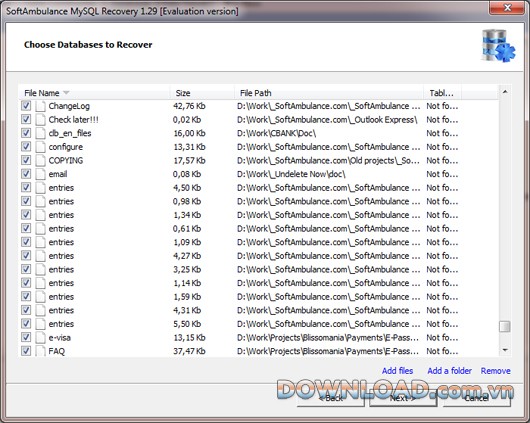Click the 42,76 Kb size cell
The height and width of the screenshot is (423, 530).
189,106
